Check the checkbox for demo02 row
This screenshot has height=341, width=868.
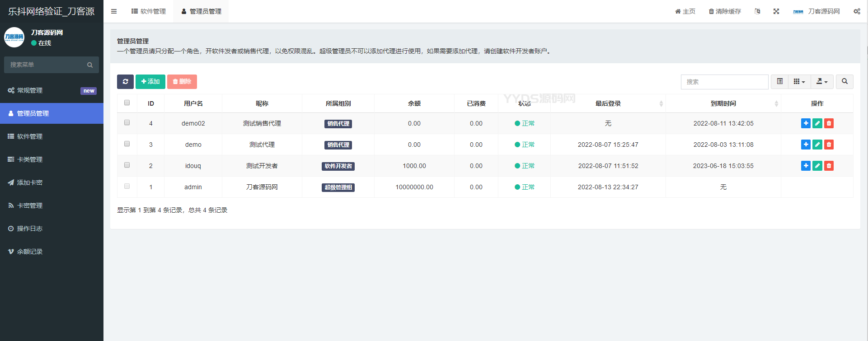coord(127,123)
